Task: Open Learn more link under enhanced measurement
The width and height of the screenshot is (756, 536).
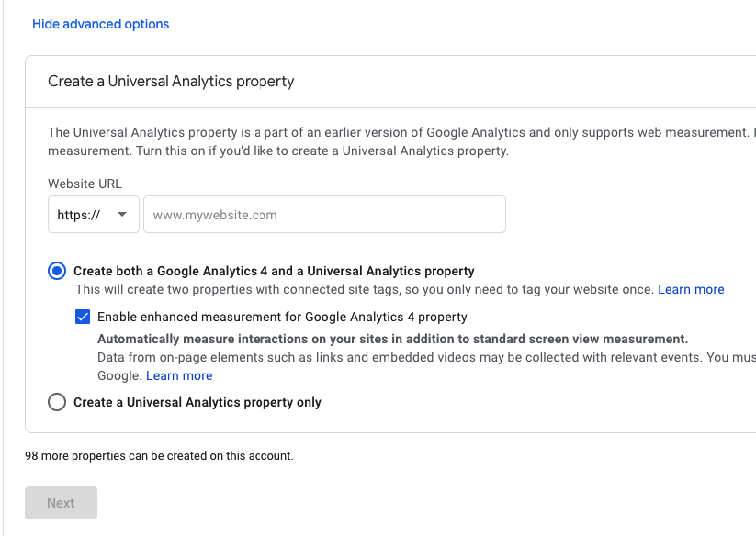Action: (179, 375)
